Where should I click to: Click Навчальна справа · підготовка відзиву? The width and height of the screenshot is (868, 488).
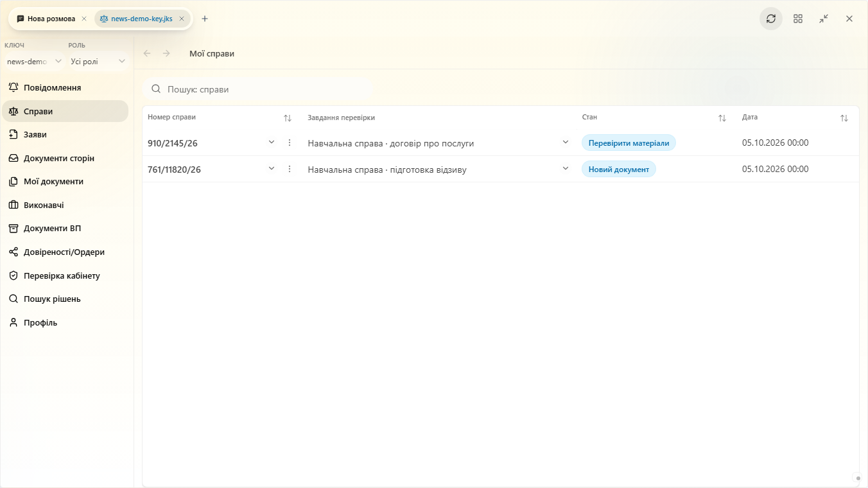tap(387, 170)
